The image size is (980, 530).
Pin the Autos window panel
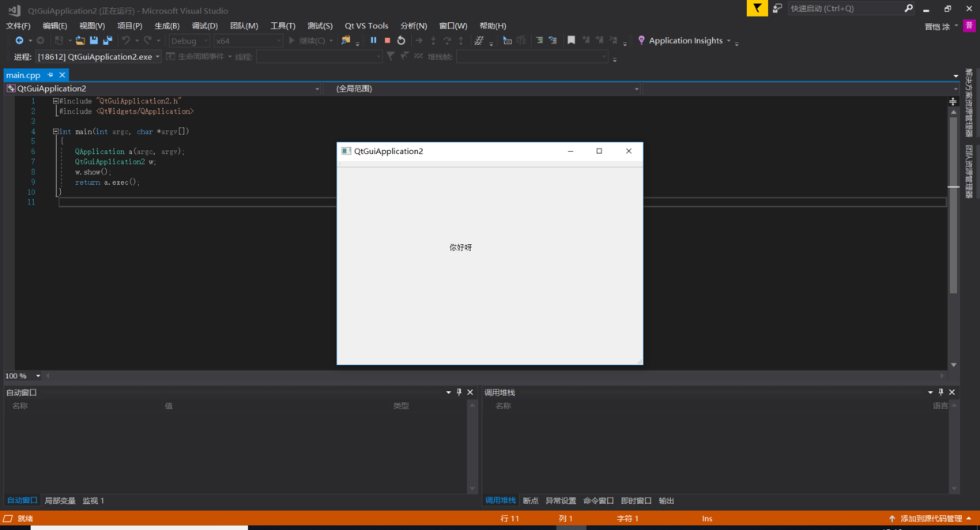(459, 392)
